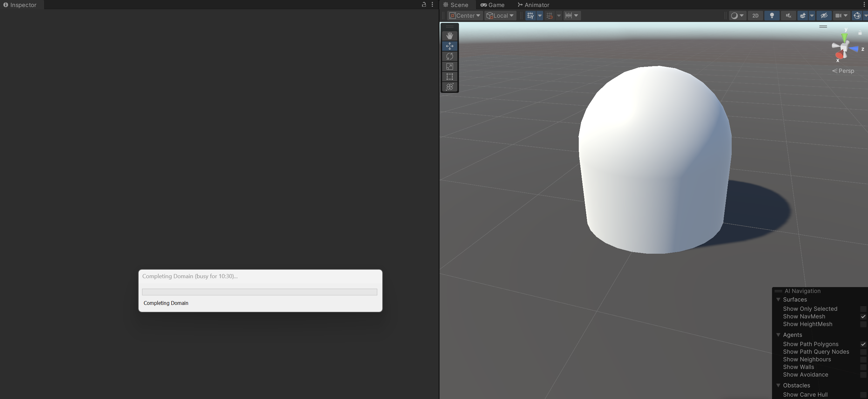Viewport: 868px width, 399px height.
Task: Select the Hand view tool
Action: pos(449,36)
